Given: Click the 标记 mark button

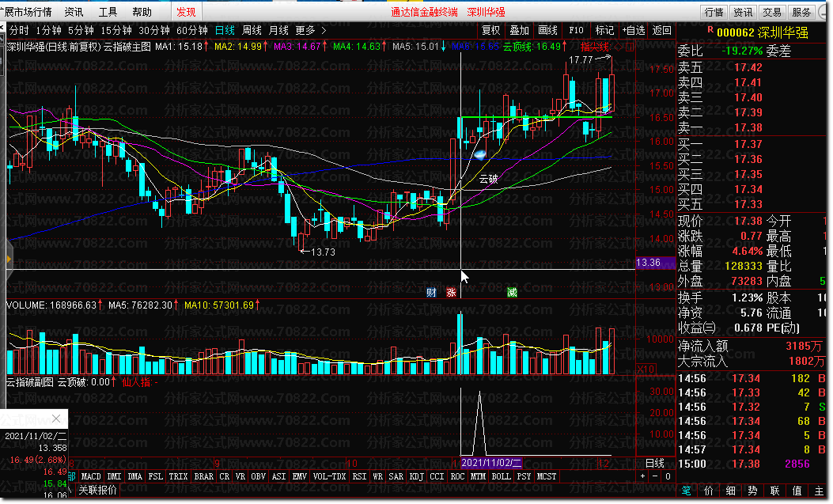Looking at the screenshot, I should tap(604, 31).
